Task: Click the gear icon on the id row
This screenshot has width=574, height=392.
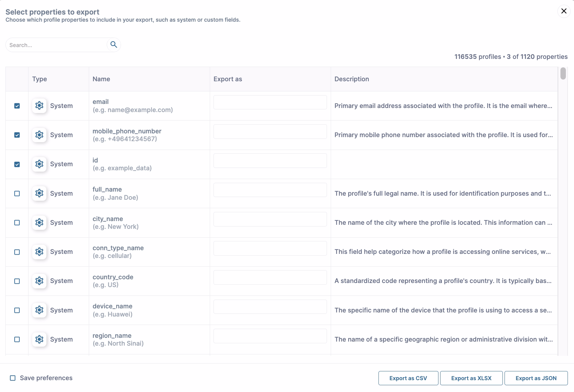Action: click(x=39, y=164)
